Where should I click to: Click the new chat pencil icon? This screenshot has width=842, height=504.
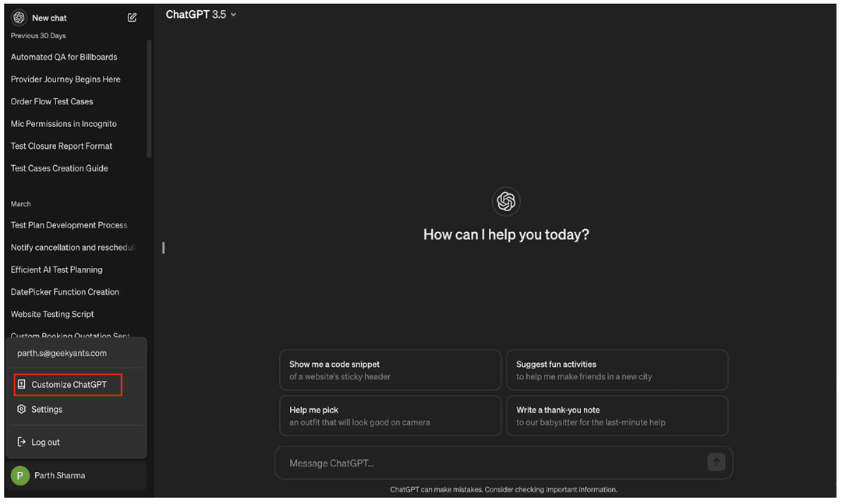coord(132,17)
